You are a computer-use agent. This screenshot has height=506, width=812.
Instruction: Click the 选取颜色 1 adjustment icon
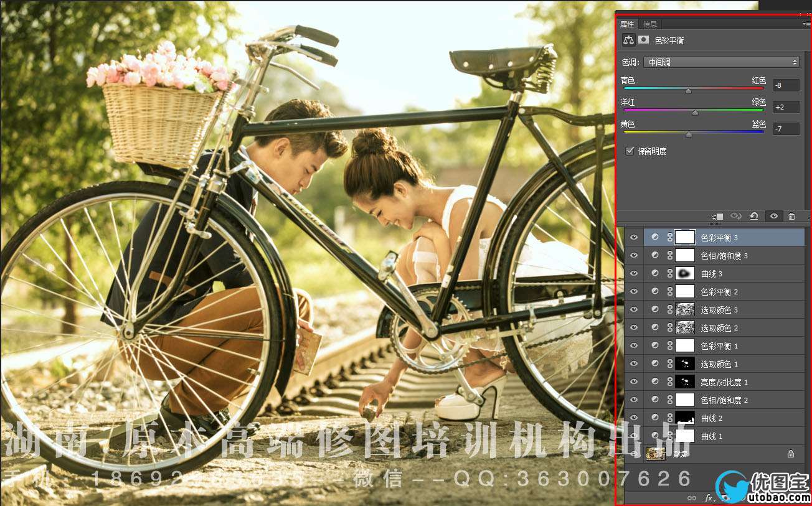pos(654,363)
